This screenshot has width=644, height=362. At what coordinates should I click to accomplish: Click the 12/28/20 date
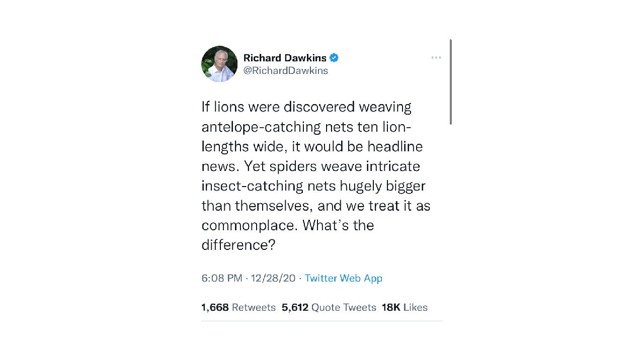click(x=273, y=278)
